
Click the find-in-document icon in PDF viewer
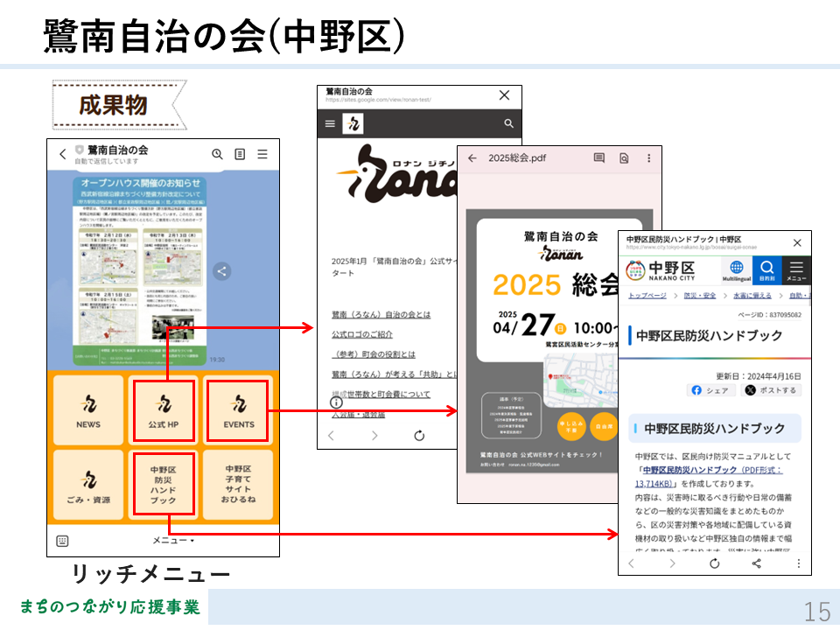pos(624,158)
